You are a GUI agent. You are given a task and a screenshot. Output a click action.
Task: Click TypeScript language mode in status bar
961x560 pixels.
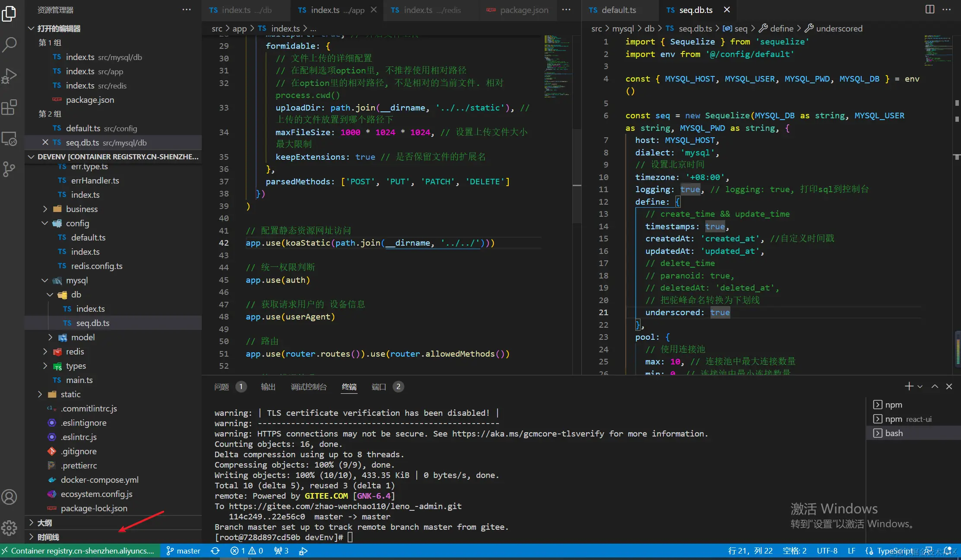894,551
